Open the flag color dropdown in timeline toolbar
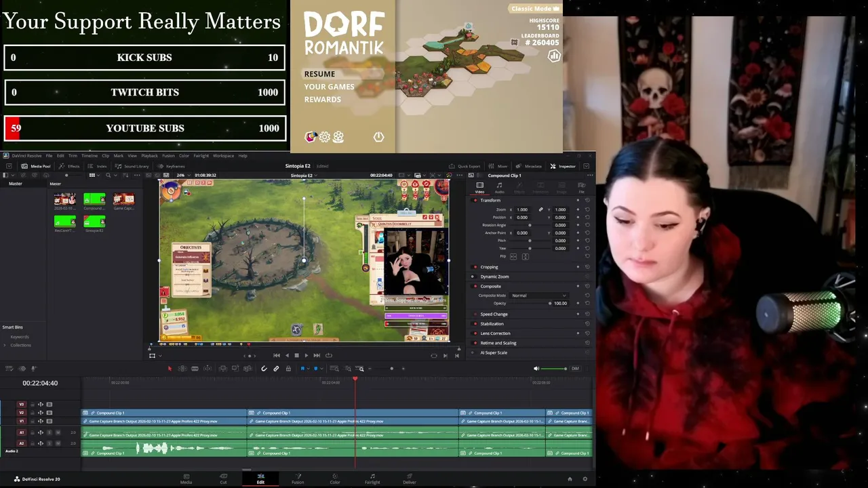868x488 pixels. click(x=308, y=368)
